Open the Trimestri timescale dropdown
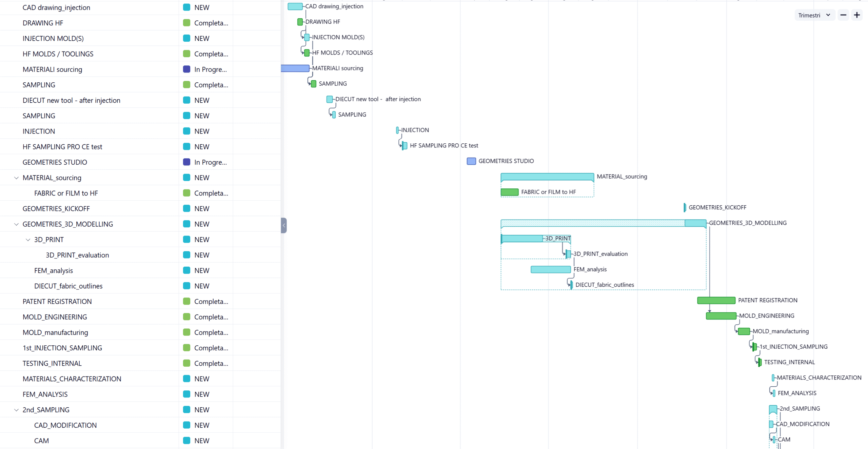 [x=814, y=15]
